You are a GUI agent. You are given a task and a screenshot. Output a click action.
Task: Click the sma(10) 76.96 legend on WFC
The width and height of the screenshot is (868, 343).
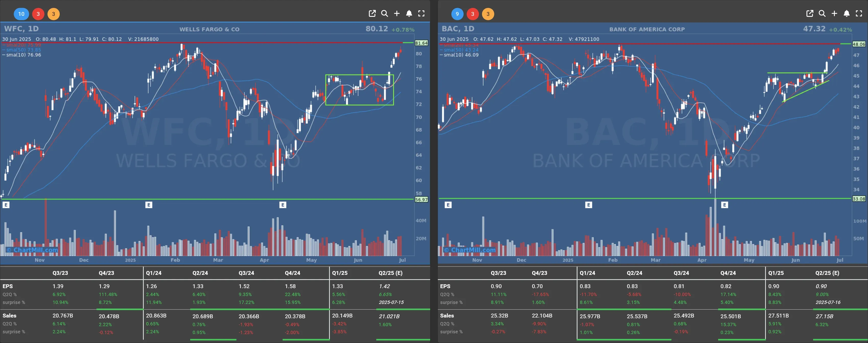(21, 55)
